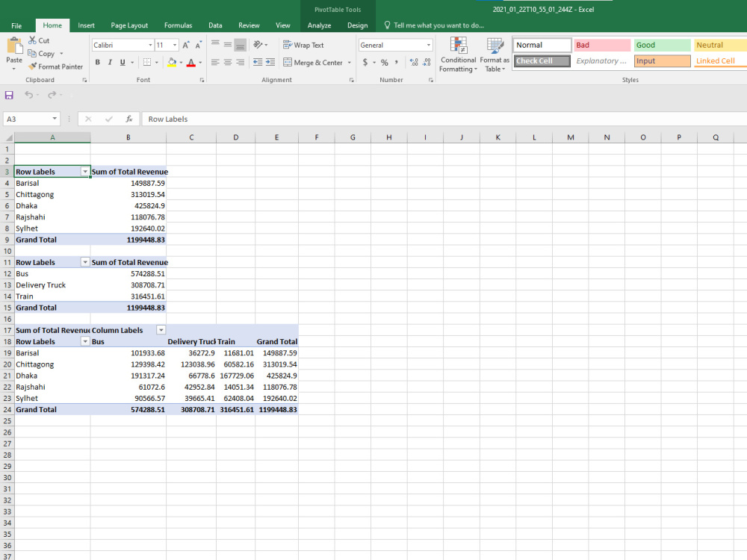Viewport: 747px width, 560px height.
Task: Click the Cut scissors icon
Action: click(32, 40)
